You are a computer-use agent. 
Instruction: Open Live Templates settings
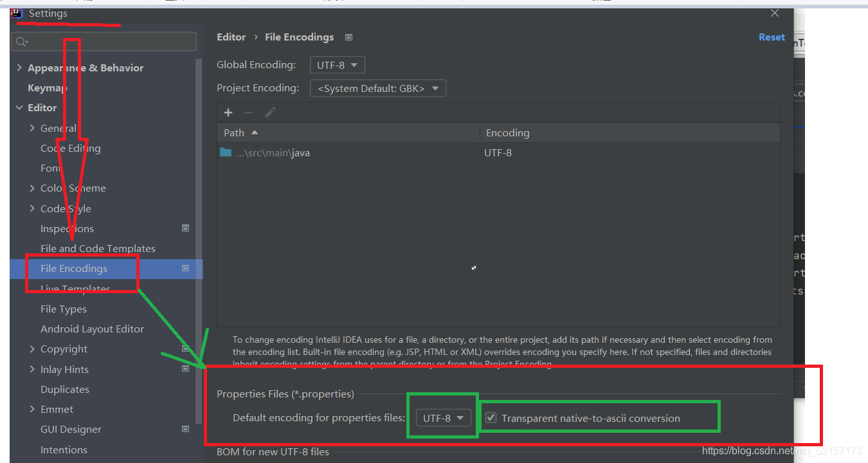[x=75, y=289]
